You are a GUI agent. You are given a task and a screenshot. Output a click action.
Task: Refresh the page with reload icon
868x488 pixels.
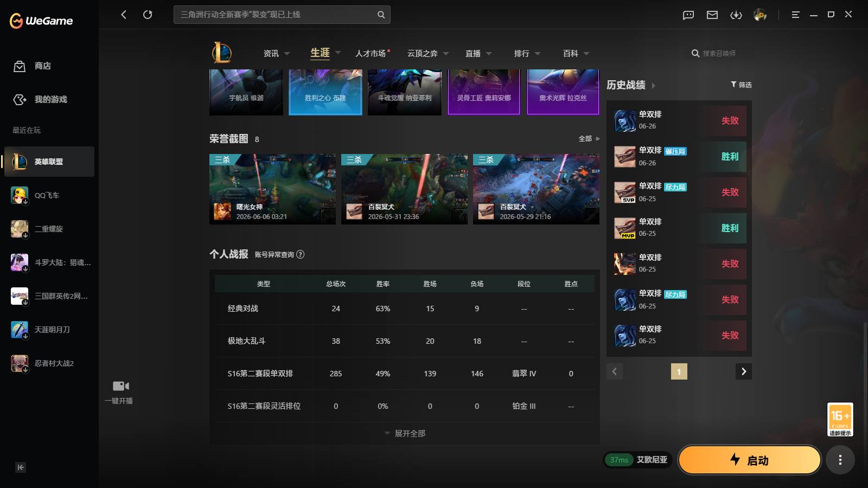148,15
